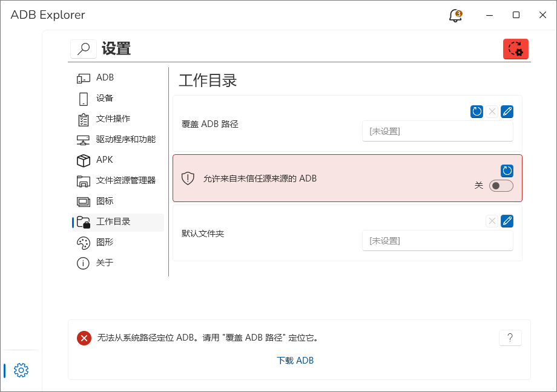The height and width of the screenshot is (392, 557).
Task: Edit the 覆盖 ADB 路径 with pencil icon
Action: point(507,111)
